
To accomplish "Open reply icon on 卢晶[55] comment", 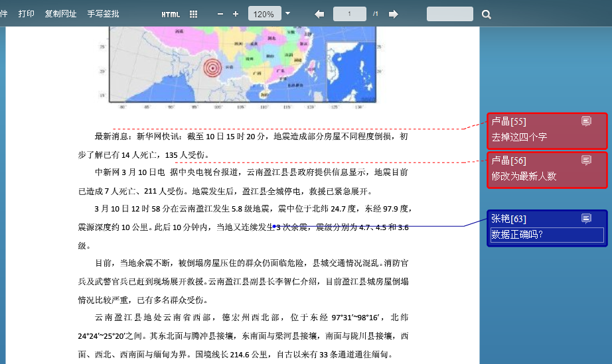I will (586, 121).
